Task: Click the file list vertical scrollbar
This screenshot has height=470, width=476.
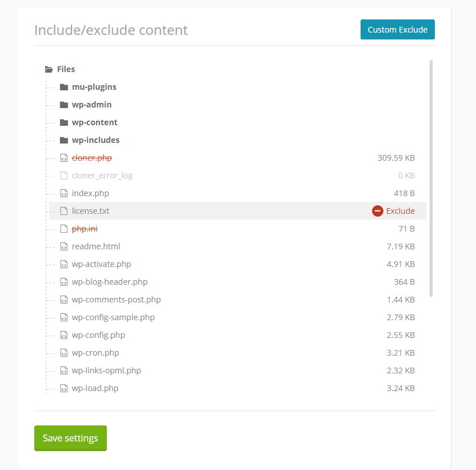Action: [431, 178]
